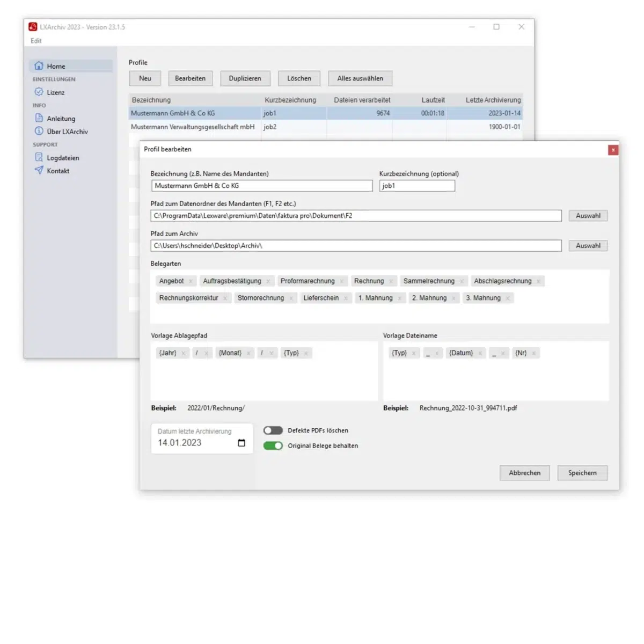Viewport: 644px width, 644px height.
Task: Remove the Lieferschein tag via its x
Action: pyautogui.click(x=346, y=298)
